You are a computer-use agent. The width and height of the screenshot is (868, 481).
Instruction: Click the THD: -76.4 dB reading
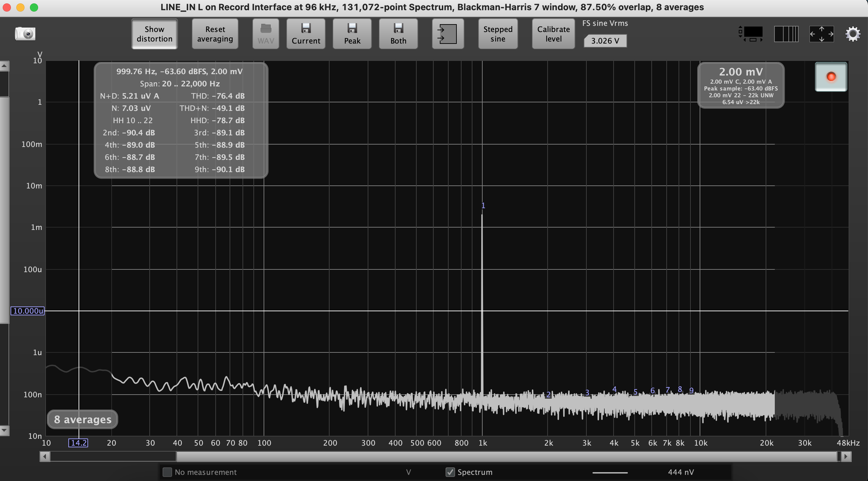tap(218, 96)
